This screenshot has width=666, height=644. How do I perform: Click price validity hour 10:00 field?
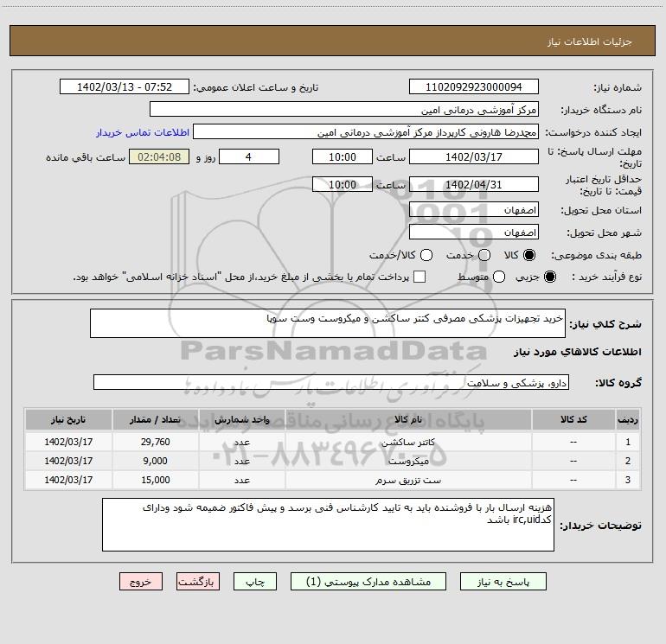pos(343,184)
